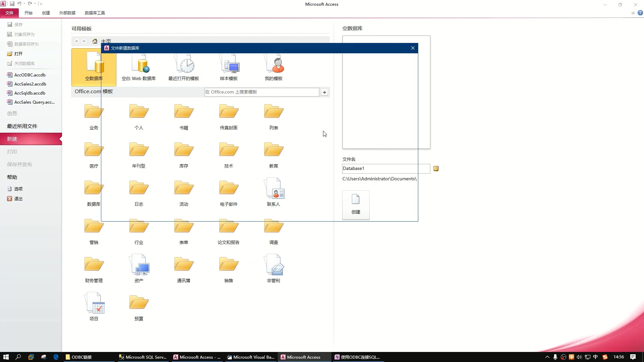Open 我的模板 my templates
This screenshot has height=362, width=644.
[273, 67]
